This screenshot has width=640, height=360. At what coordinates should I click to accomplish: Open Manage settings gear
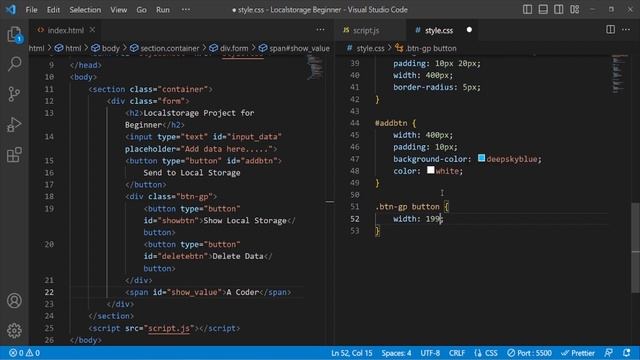click(x=14, y=330)
